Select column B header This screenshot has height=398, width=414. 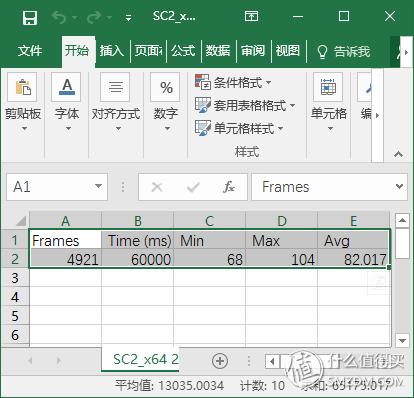point(137,221)
